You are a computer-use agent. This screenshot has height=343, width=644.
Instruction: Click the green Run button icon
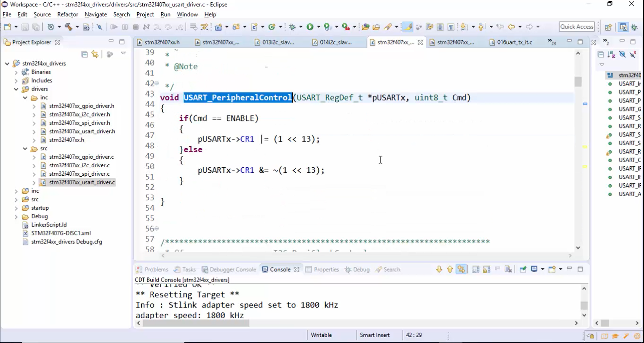click(310, 27)
